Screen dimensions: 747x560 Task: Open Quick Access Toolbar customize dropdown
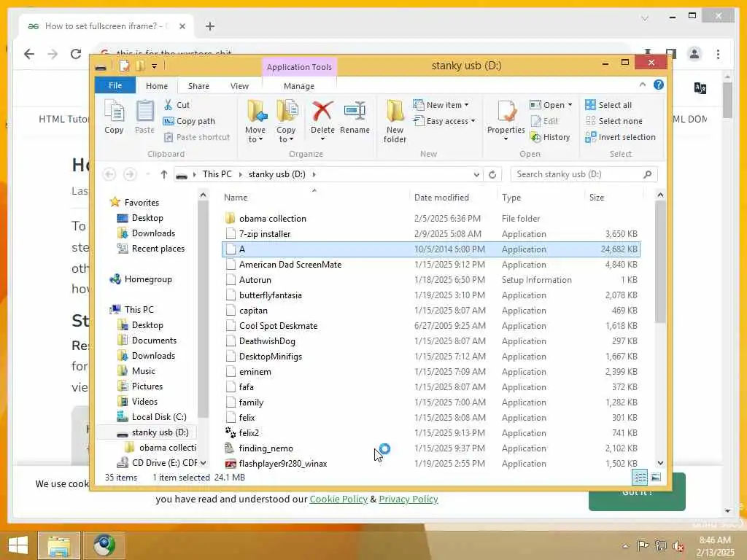(x=155, y=66)
